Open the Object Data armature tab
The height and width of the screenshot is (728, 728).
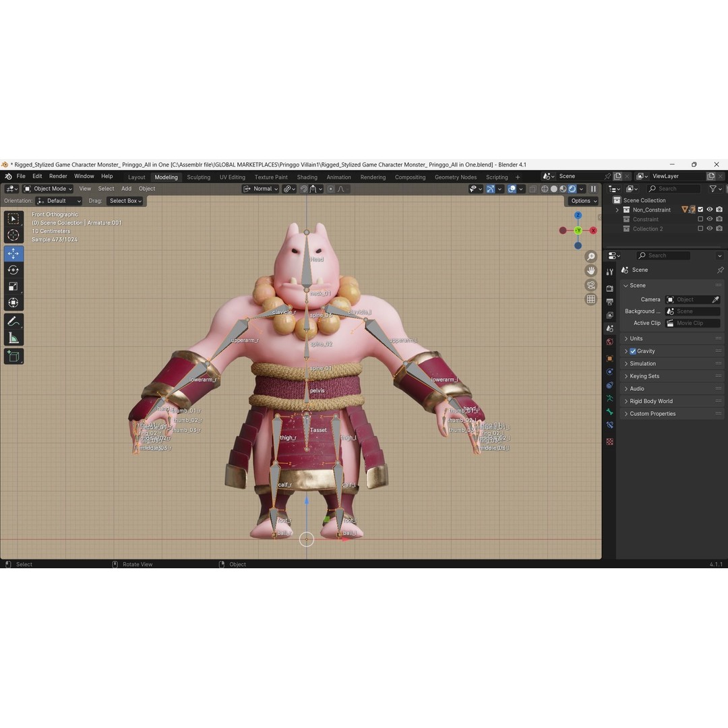pos(609,398)
